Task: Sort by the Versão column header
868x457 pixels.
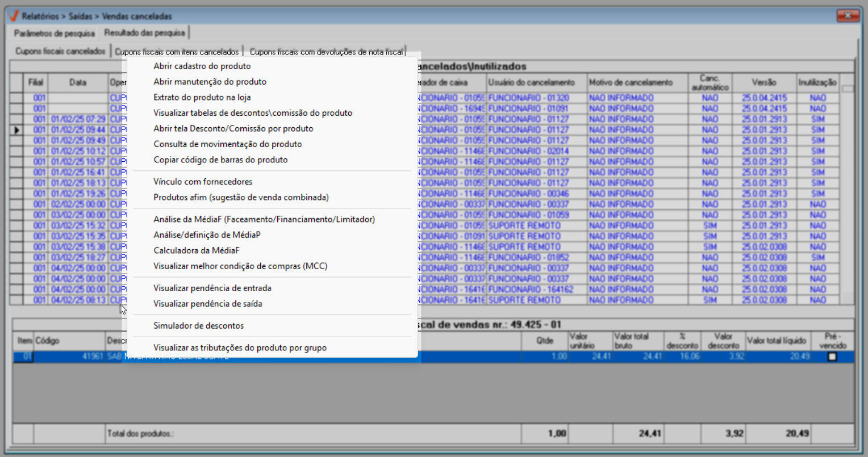Action: [764, 83]
